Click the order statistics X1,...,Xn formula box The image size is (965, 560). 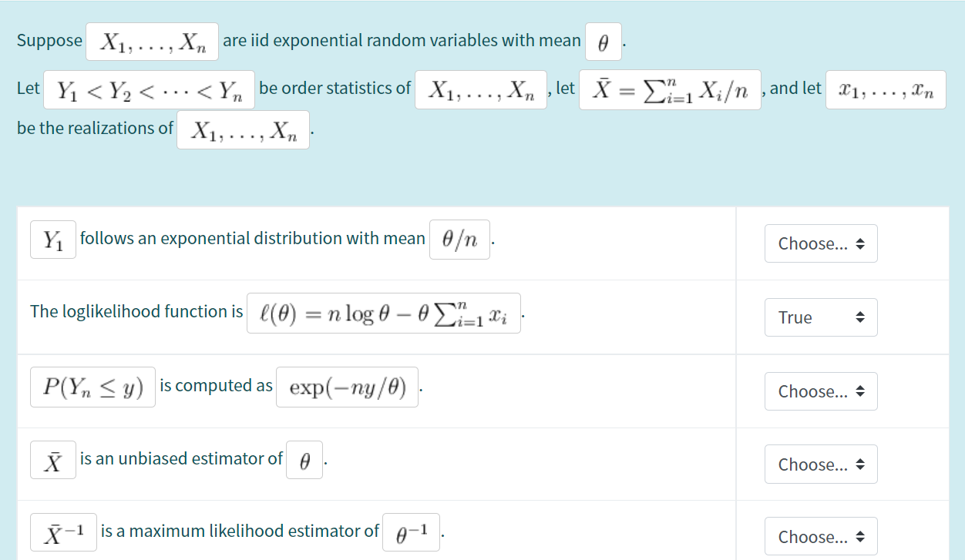coord(480,89)
